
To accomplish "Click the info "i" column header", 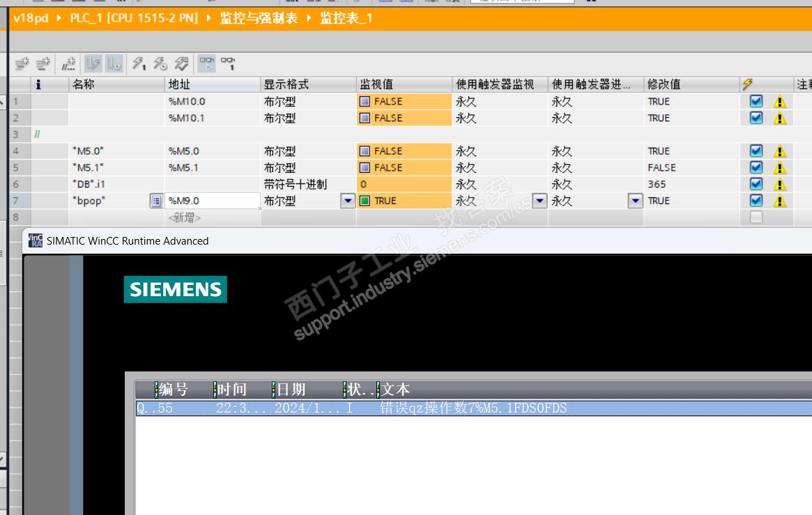I will (38, 84).
